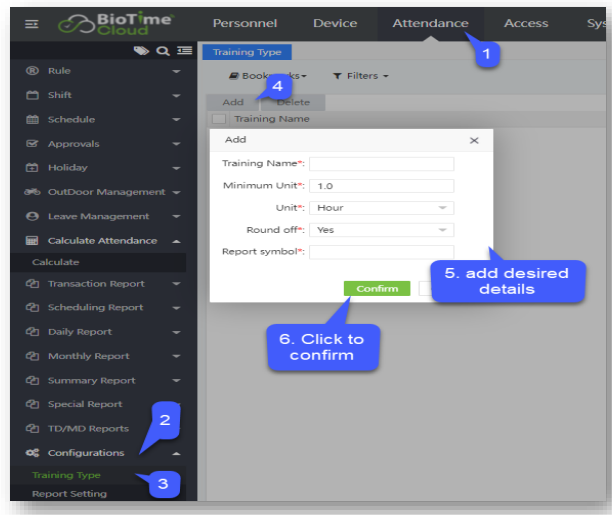Click the sidebar list view icon
The width and height of the screenshot is (612, 515).
[183, 50]
